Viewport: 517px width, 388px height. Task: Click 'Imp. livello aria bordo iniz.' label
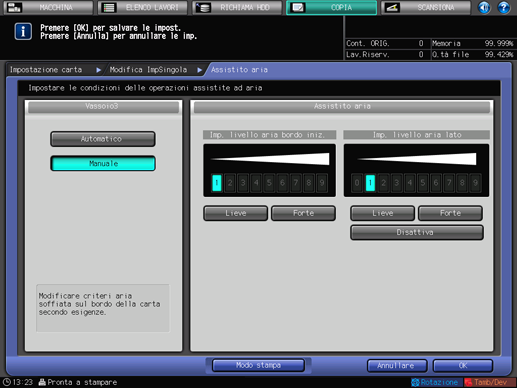tap(269, 135)
